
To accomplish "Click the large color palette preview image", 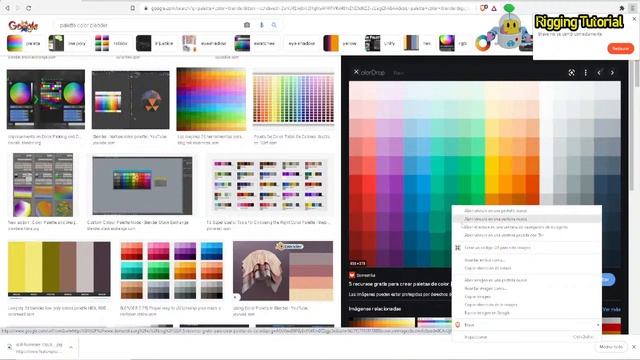I will tap(484, 174).
